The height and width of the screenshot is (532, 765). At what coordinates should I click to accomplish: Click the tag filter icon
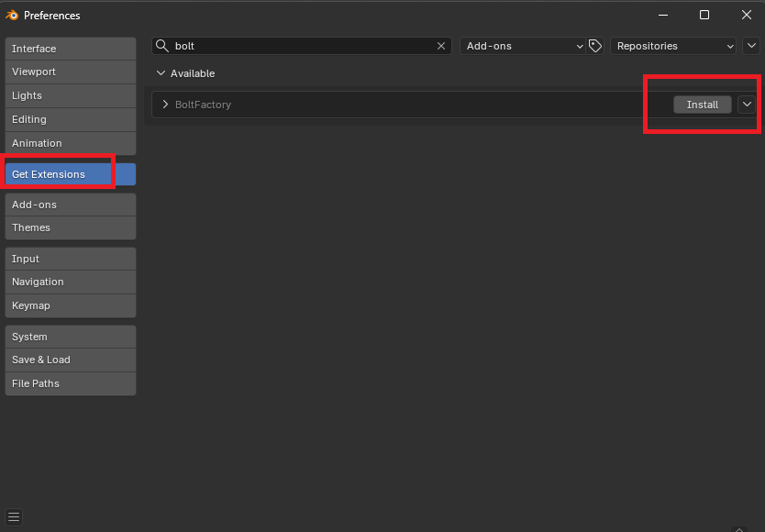[595, 46]
